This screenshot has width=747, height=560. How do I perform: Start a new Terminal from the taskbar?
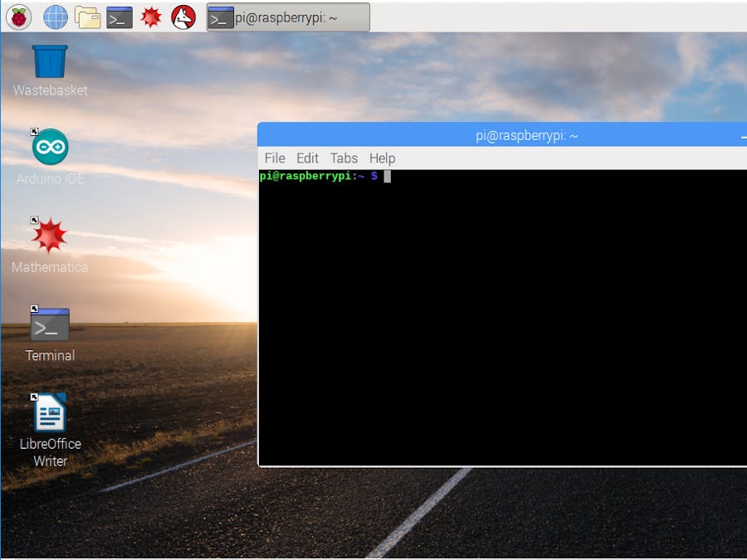(x=118, y=15)
